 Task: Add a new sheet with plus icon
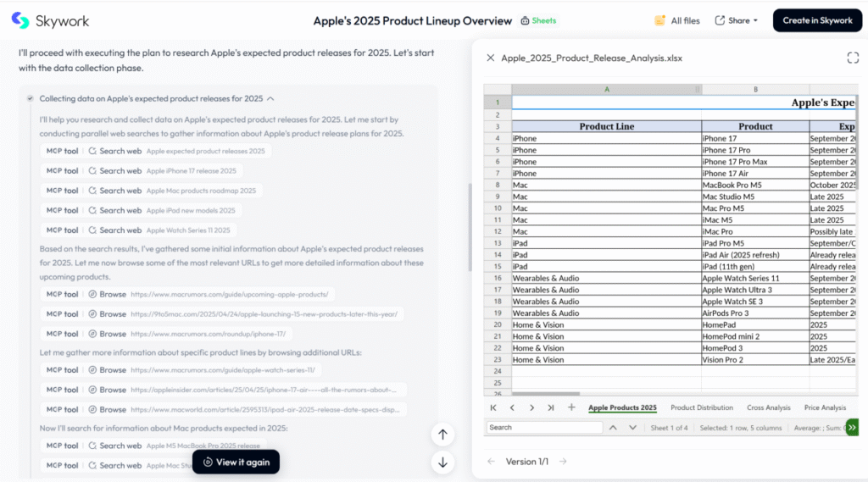571,407
